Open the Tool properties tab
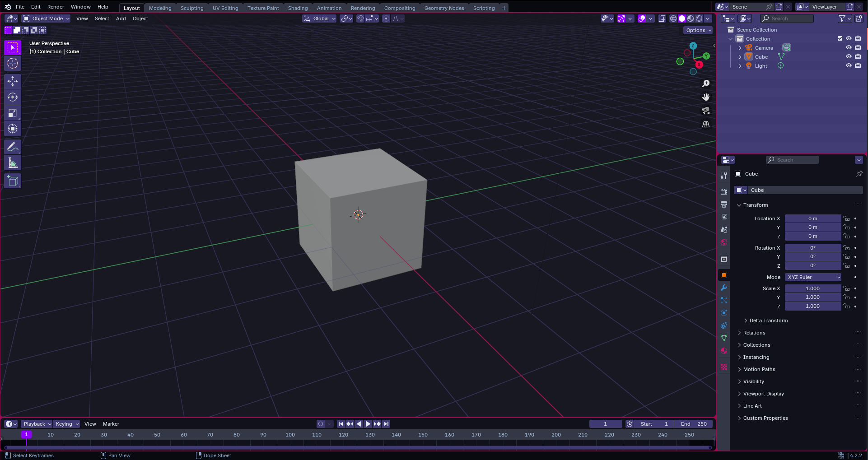Viewport: 868px width, 460px height. coord(724,176)
